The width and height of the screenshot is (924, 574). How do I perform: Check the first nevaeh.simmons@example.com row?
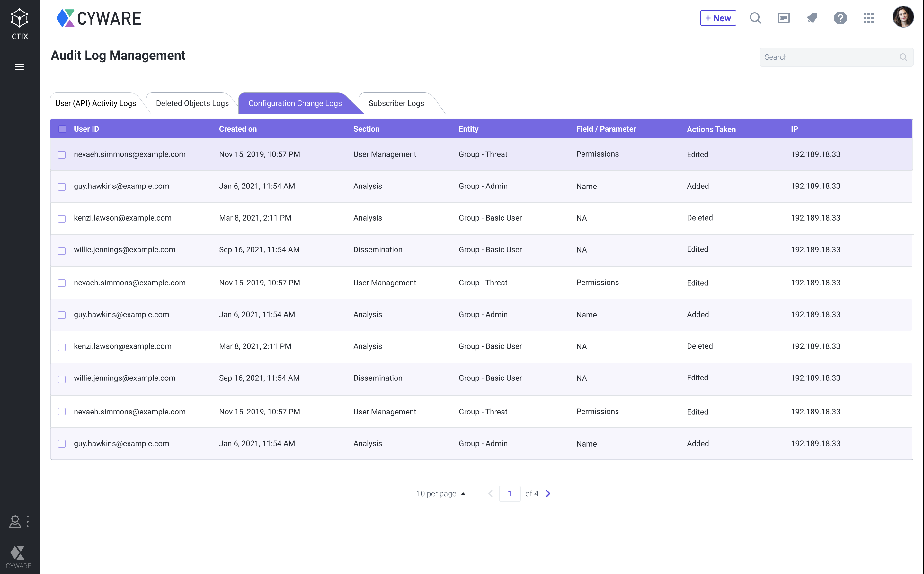tap(62, 154)
